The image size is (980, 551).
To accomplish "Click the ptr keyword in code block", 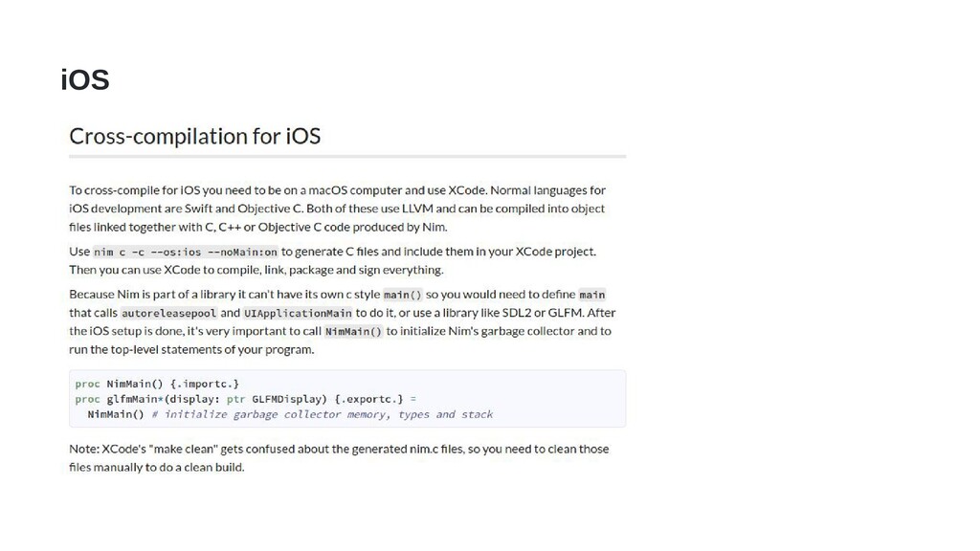I will point(235,399).
